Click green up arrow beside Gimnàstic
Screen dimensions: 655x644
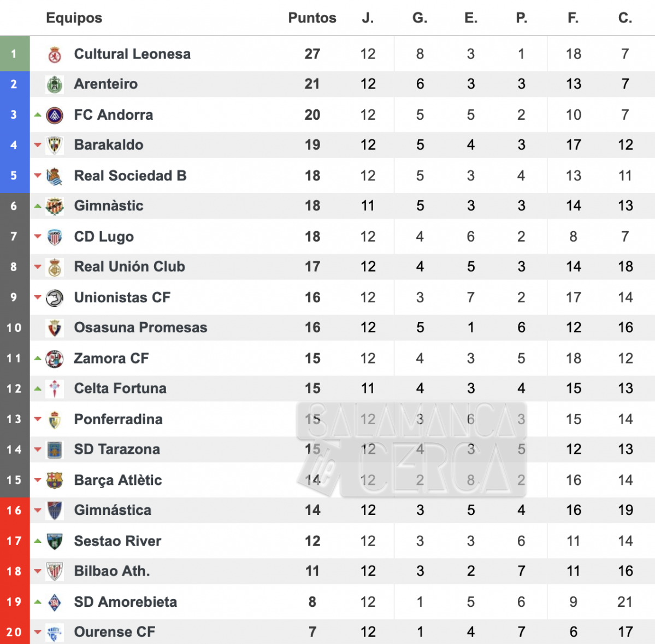coord(38,206)
